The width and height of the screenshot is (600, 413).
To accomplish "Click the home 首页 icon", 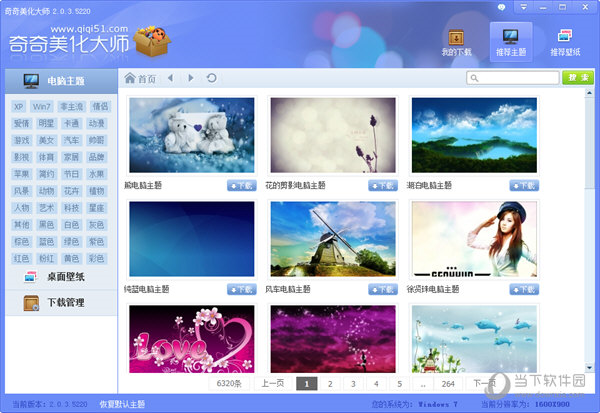I will coord(130,78).
